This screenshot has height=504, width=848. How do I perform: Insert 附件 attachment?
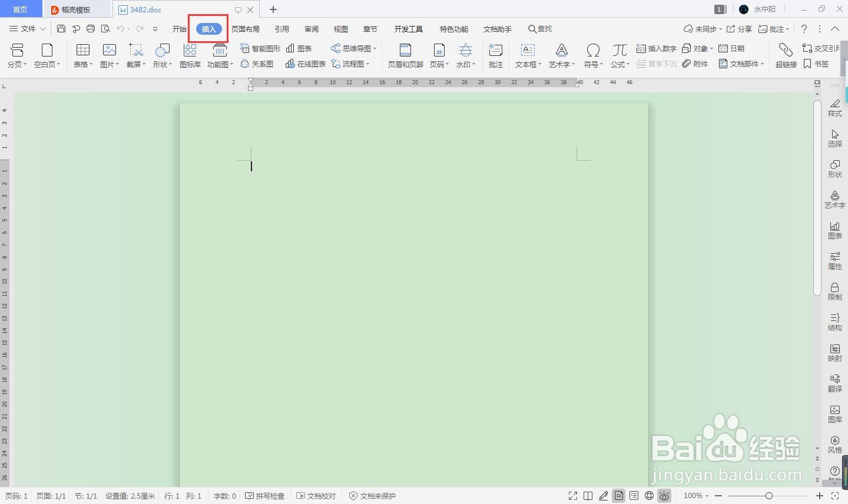pyautogui.click(x=695, y=64)
